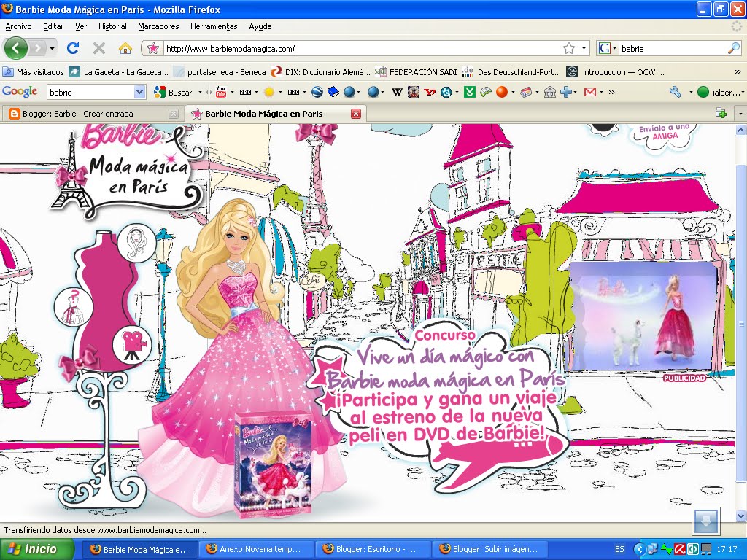Click the orange ball toolbar icon
This screenshot has height=560, width=747.
coord(502,92)
